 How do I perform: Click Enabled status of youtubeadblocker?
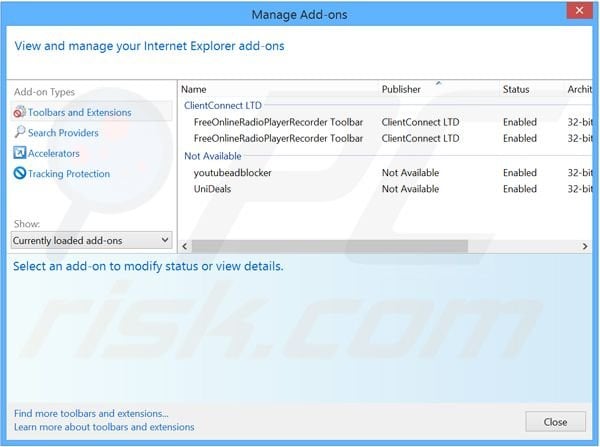(x=520, y=173)
